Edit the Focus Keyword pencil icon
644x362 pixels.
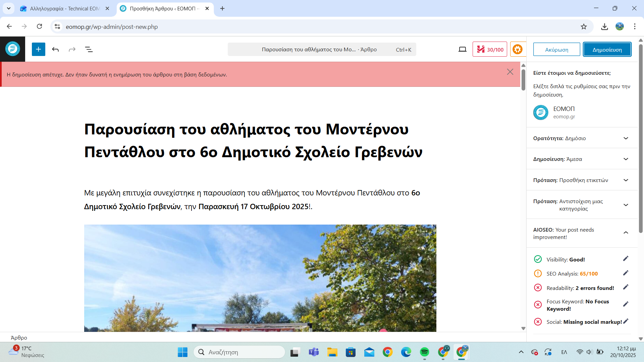626,304
